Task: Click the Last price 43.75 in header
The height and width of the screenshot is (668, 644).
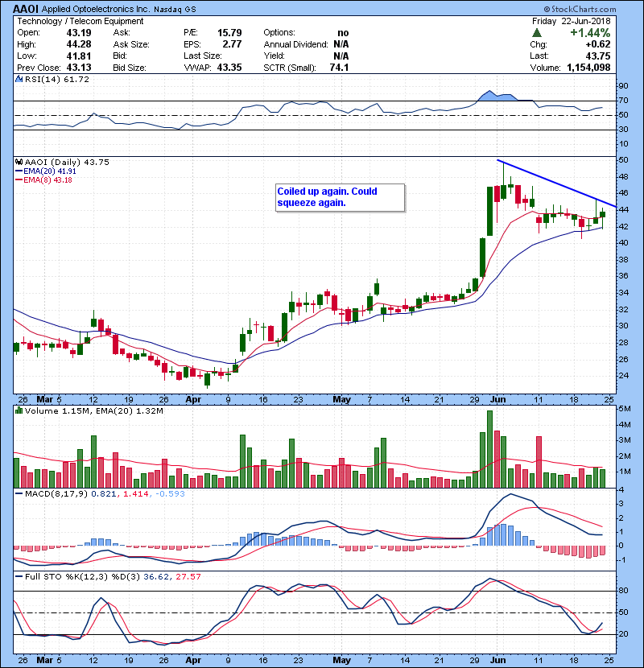Action: pos(597,56)
